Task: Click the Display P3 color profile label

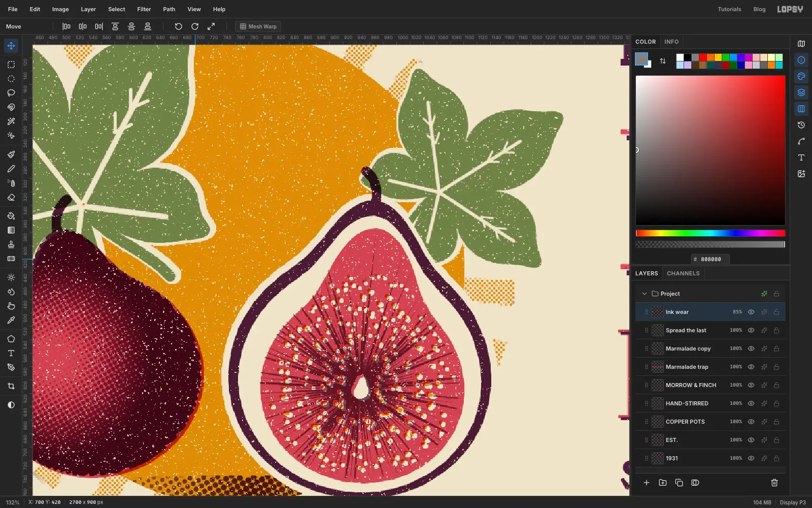Action: (x=793, y=502)
